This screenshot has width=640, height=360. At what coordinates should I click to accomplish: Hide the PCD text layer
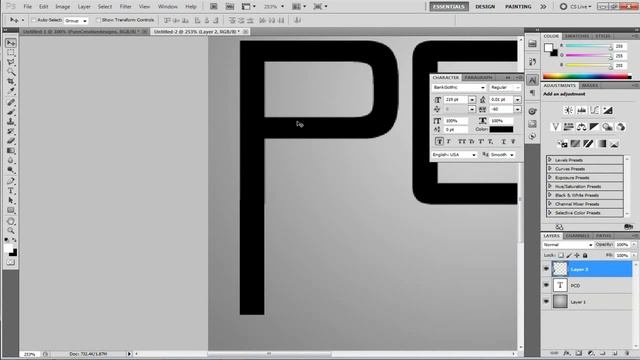[546, 285]
